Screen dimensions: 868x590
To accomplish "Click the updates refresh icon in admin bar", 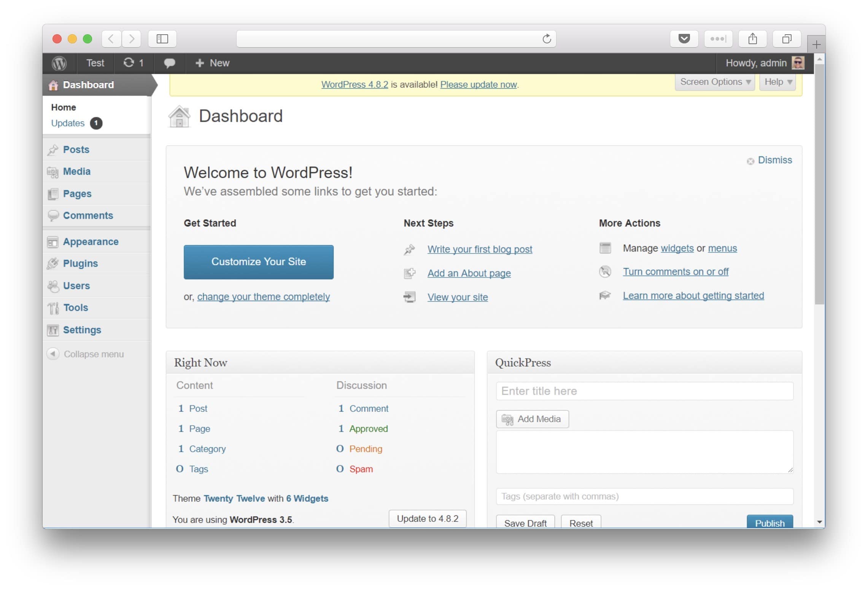I will coord(129,63).
